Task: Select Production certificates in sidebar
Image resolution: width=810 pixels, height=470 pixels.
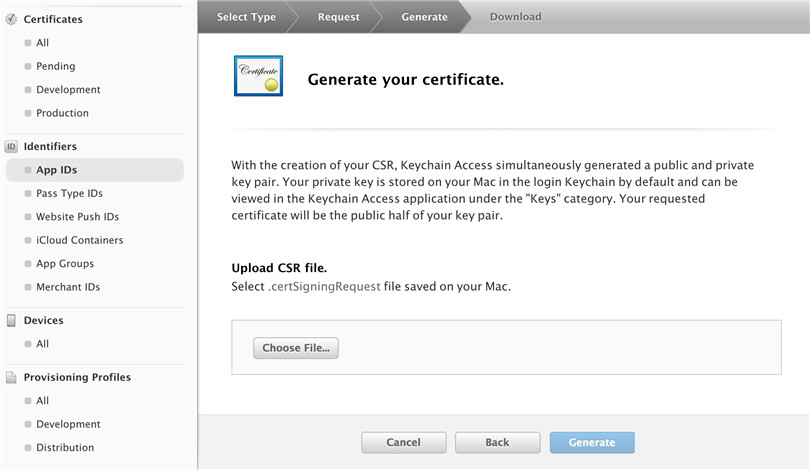Action: coord(62,113)
